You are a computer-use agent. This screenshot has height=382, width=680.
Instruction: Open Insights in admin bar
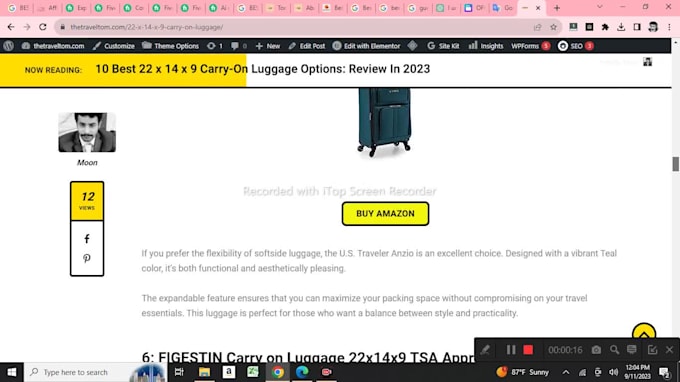486,46
